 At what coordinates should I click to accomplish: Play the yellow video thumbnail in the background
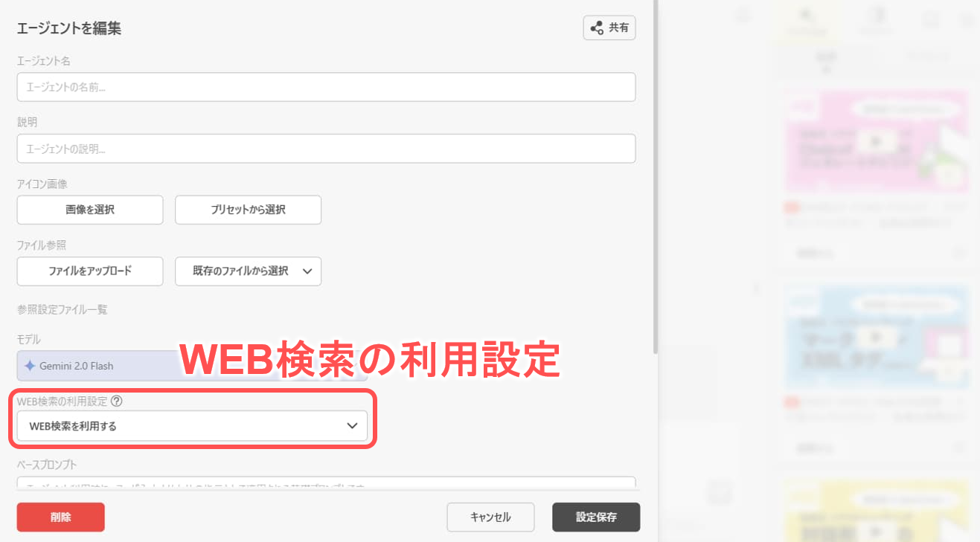point(875,530)
